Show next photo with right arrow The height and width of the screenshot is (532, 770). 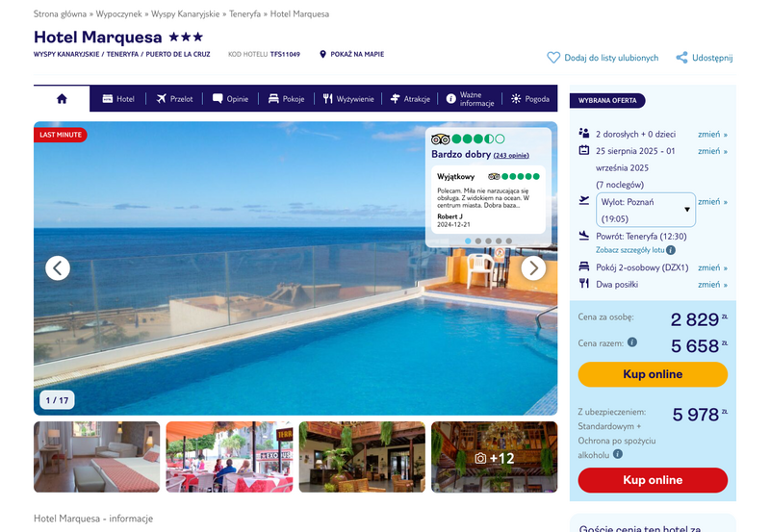533,268
